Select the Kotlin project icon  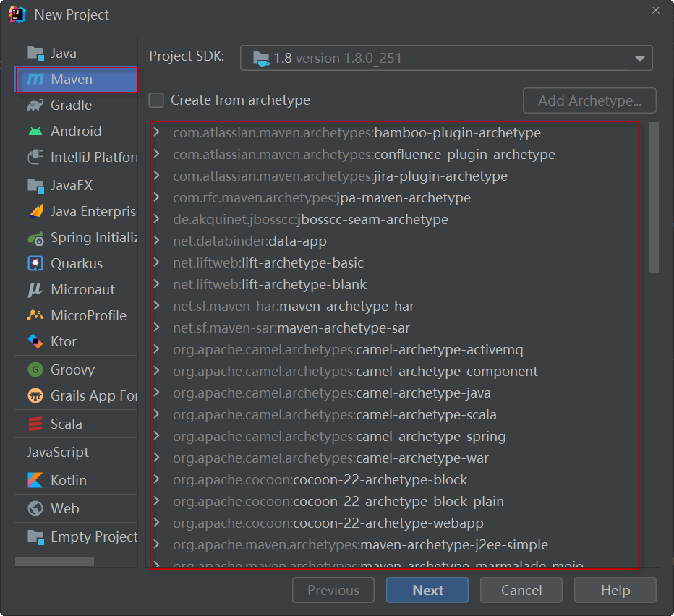[x=35, y=481]
